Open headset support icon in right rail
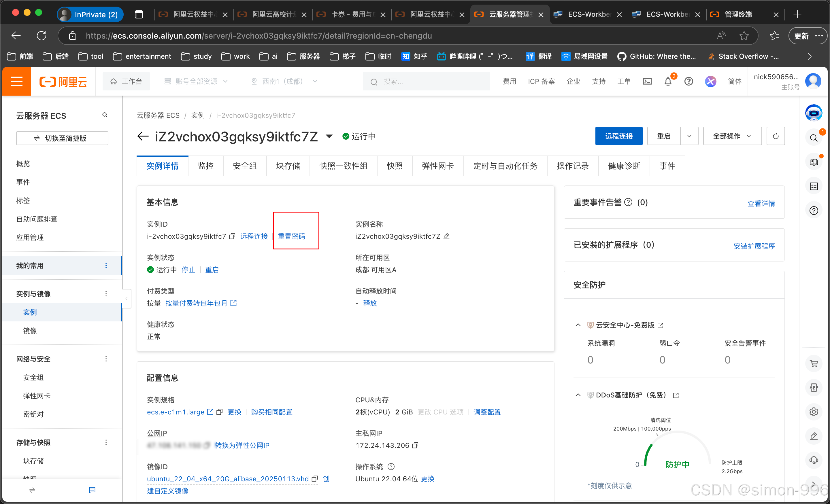Screen dimensions: 830x504 (814, 460)
